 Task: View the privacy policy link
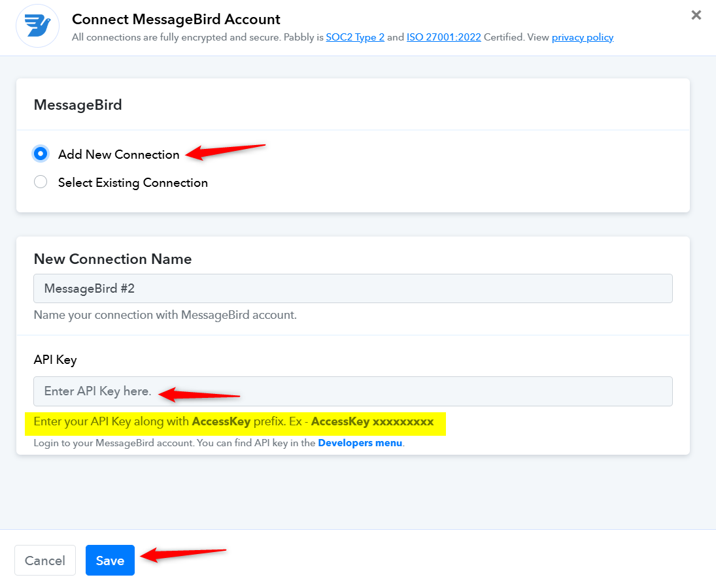(582, 37)
